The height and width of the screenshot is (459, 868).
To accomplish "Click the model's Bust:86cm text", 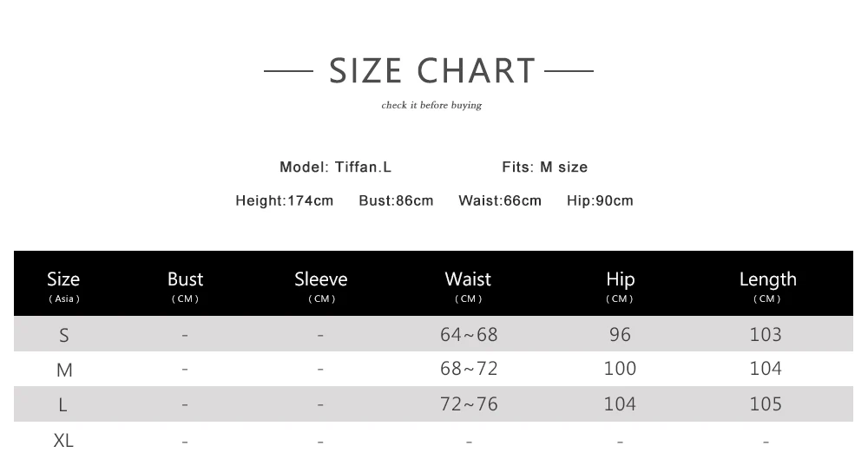I will [396, 200].
